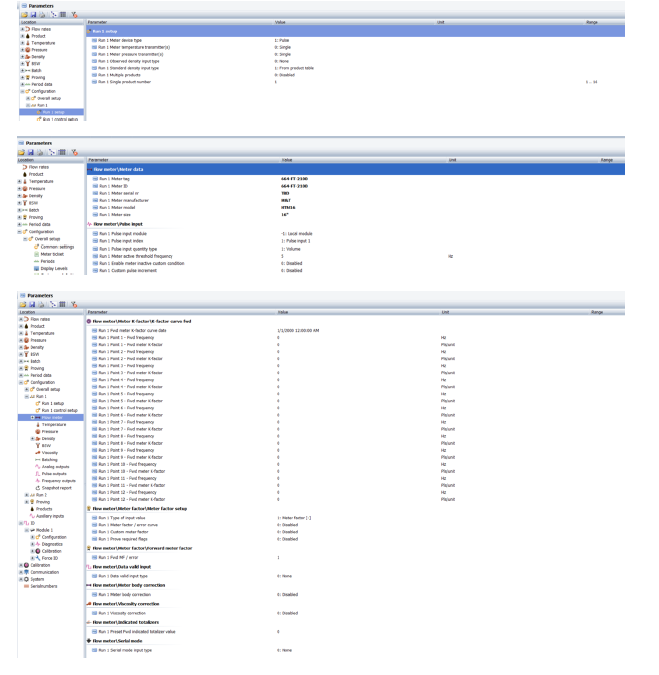Select Periods tree node

[47, 261]
